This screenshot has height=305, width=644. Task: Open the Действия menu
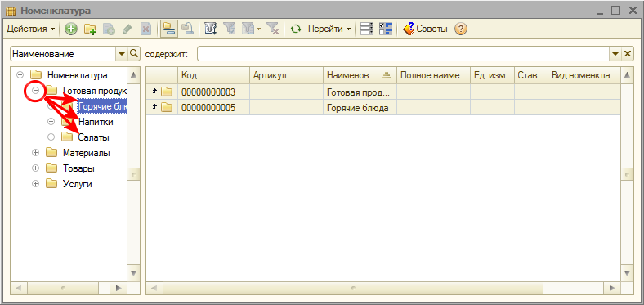click(31, 29)
